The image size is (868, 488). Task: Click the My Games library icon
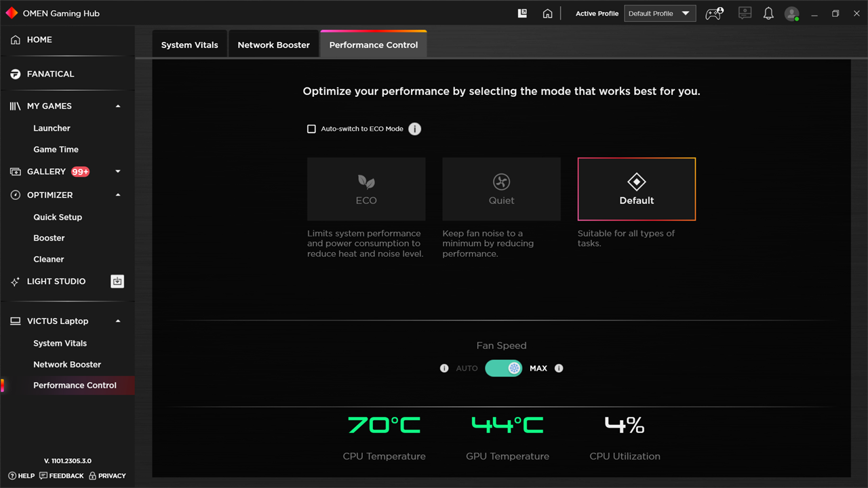[x=16, y=106]
